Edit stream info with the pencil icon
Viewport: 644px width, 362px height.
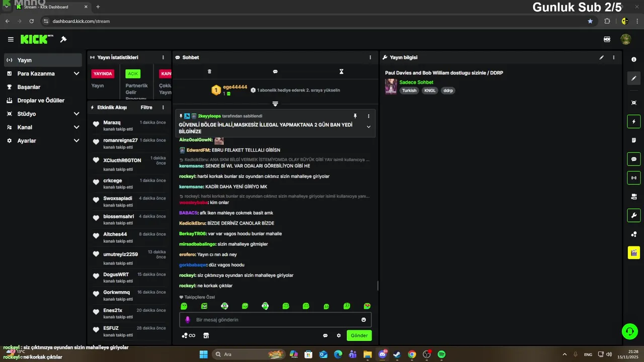pyautogui.click(x=601, y=57)
